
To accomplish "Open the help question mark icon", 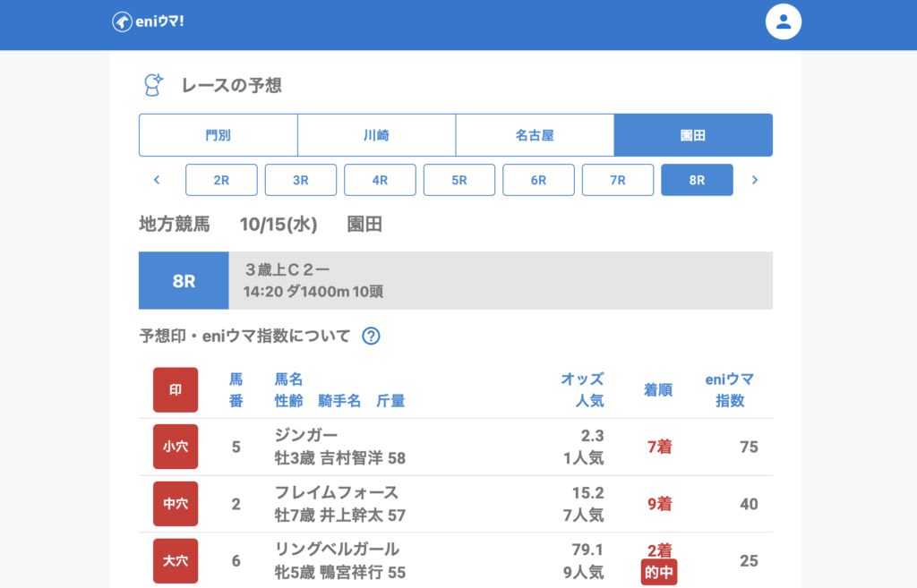I will (371, 337).
